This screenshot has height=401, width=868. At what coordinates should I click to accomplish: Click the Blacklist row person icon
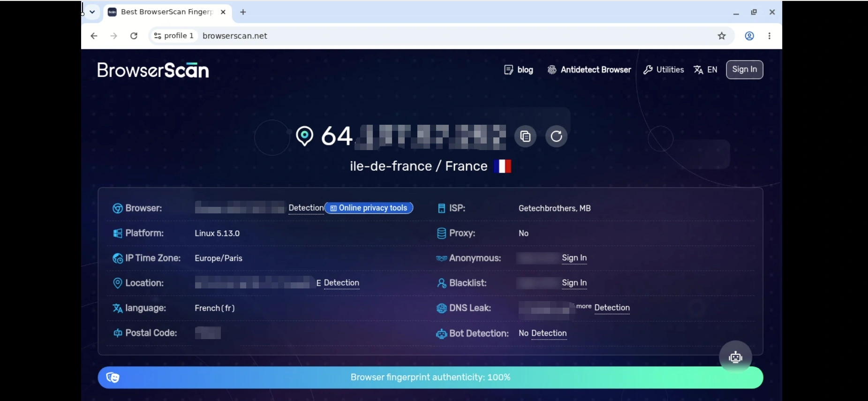click(x=441, y=283)
